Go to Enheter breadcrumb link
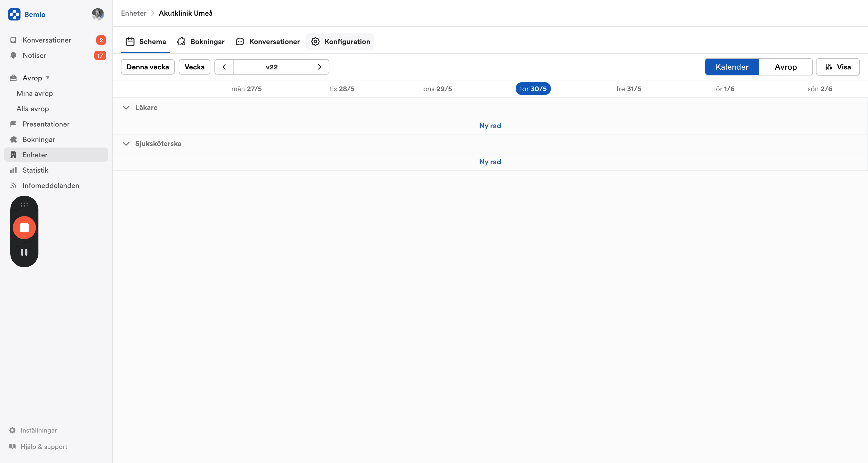 tap(134, 13)
